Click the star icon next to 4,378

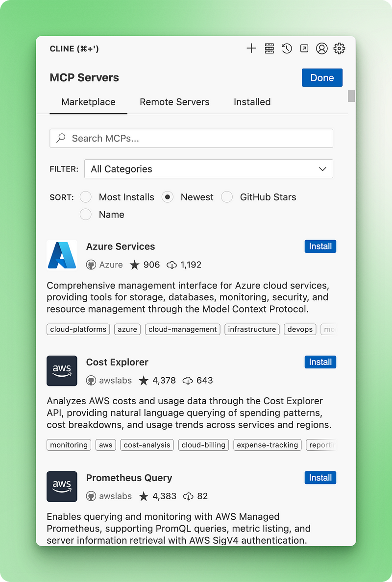(x=144, y=381)
